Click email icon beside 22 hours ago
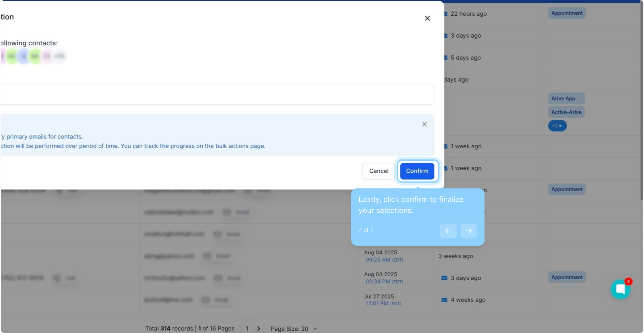 click(446, 14)
